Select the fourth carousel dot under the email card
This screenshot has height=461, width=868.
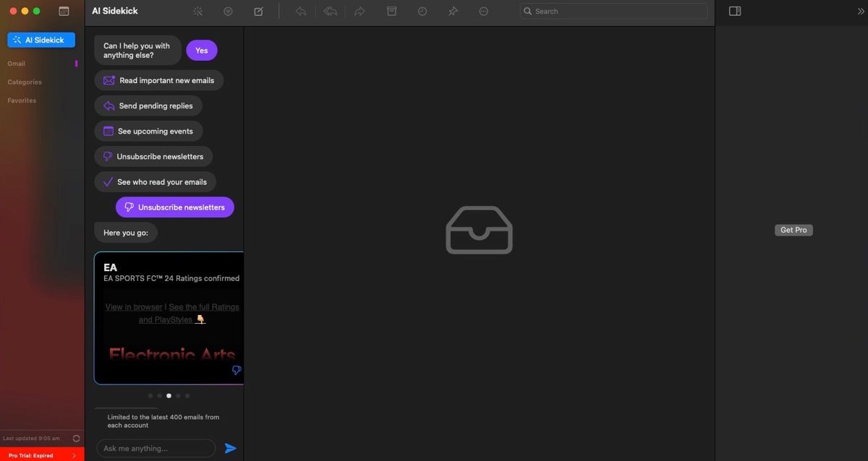(177, 395)
